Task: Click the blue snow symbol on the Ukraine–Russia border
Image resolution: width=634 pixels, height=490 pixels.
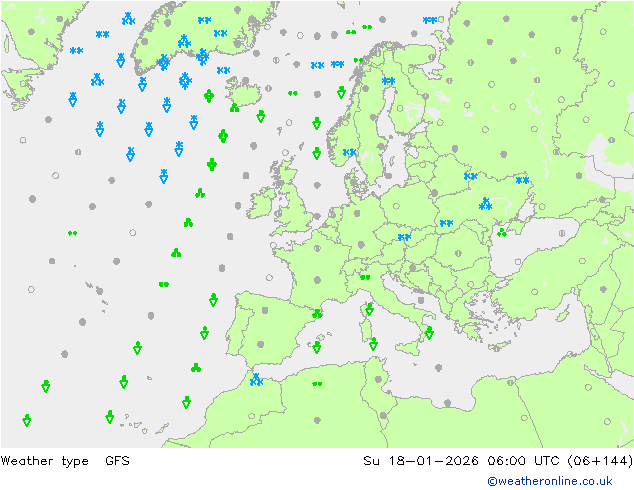Action: coord(522,180)
